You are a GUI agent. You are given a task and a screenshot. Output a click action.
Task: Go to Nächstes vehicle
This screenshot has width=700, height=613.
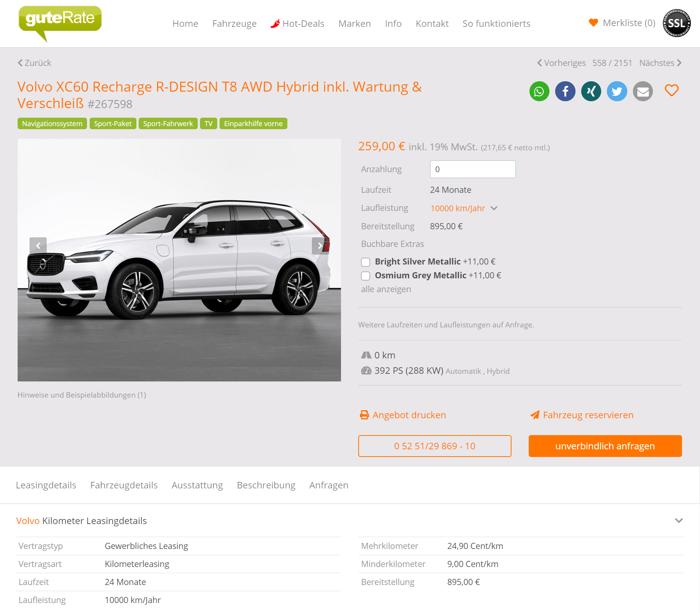(660, 63)
